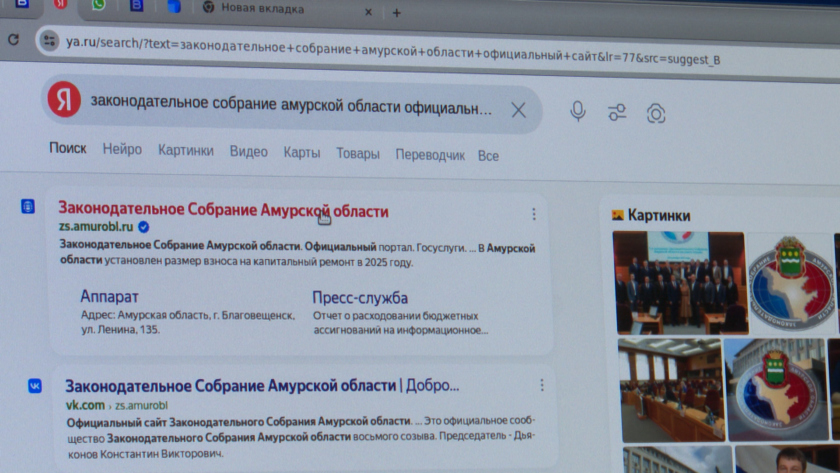Viewport: 840px width, 473px height.
Task: Open top emblem thumbnail in Картинки
Action: 792,284
